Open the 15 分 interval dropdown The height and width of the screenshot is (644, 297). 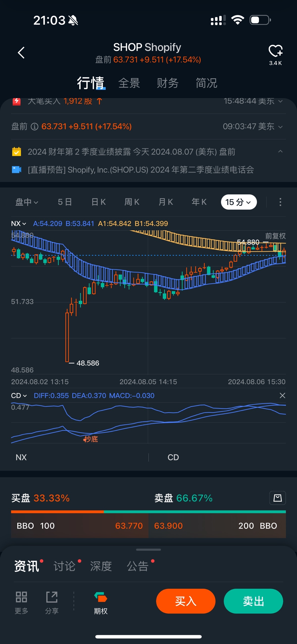point(239,202)
